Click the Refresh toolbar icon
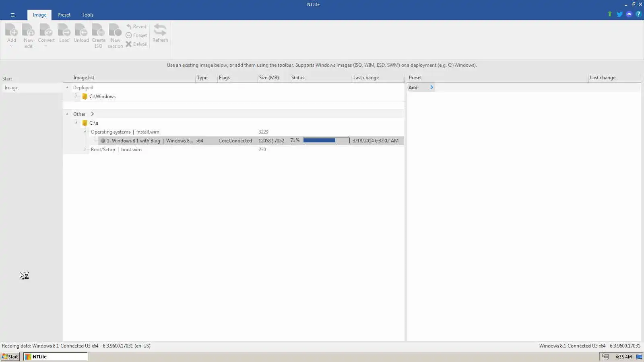This screenshot has width=644, height=362. [x=160, y=30]
